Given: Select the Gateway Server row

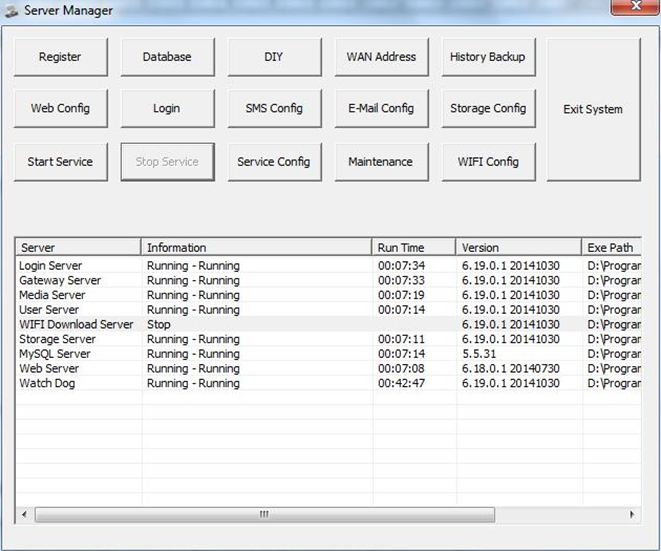Looking at the screenshot, I should point(328,280).
